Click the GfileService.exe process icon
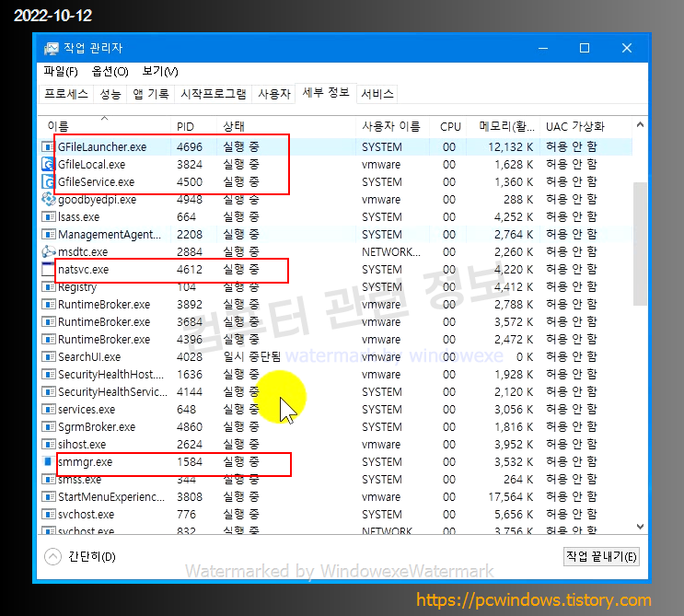Screen dimensions: 684x616 point(48,182)
